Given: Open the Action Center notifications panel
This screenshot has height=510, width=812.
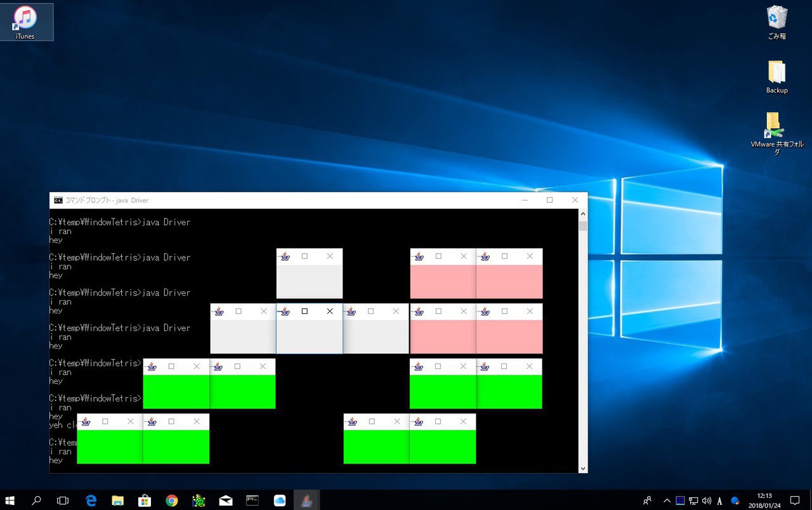Looking at the screenshot, I should 795,500.
